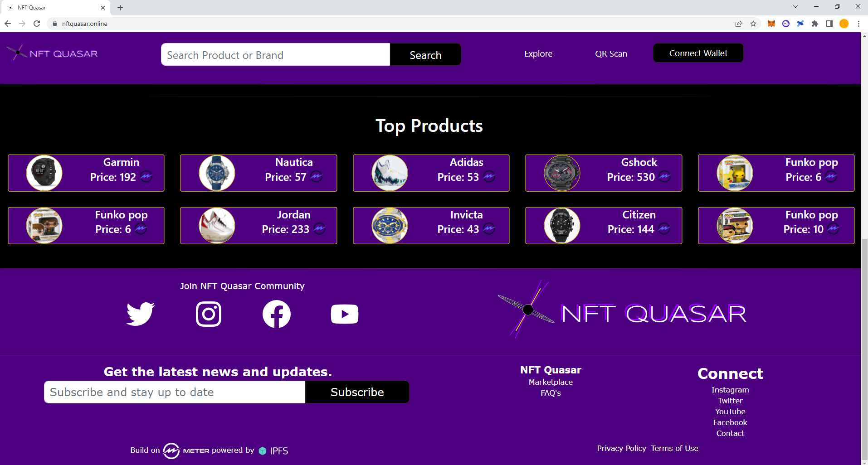Open Funko pop priced 10 thumbnail
The width and height of the screenshot is (868, 465).
click(735, 226)
